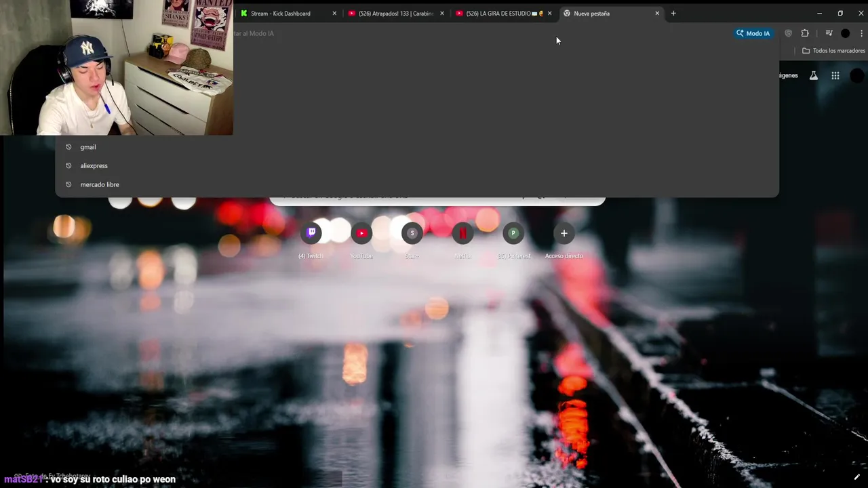
Task: Open the Star+ shortcut tile
Action: point(412,233)
